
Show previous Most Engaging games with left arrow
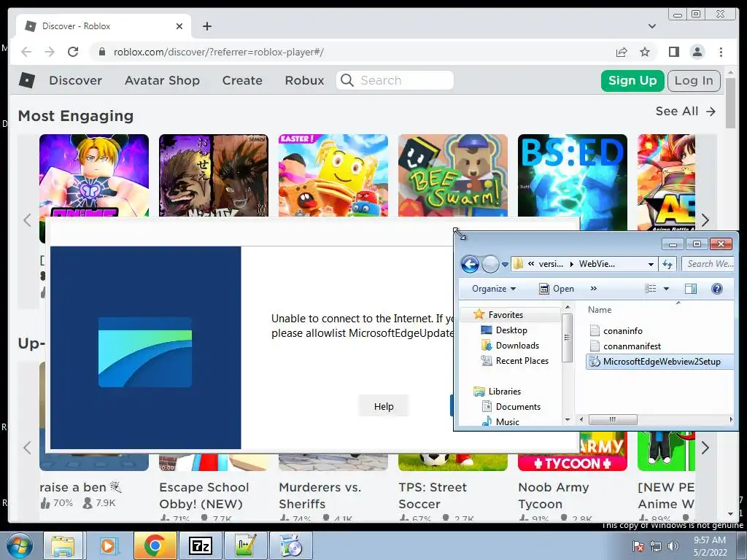tap(27, 220)
